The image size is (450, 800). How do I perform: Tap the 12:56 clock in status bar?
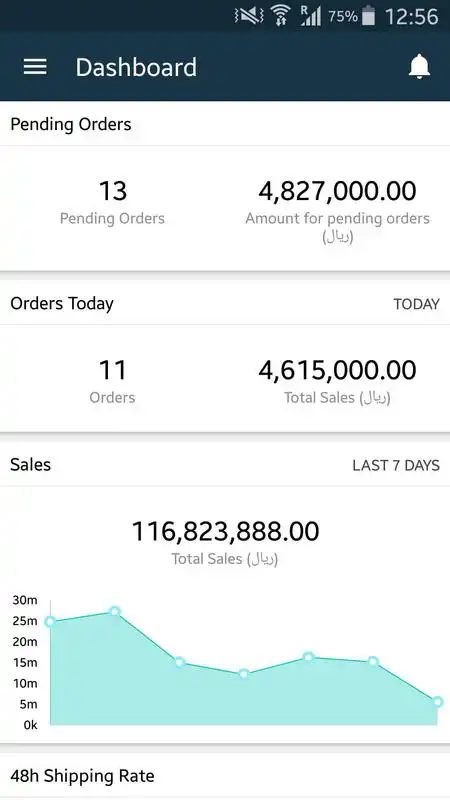tap(411, 16)
